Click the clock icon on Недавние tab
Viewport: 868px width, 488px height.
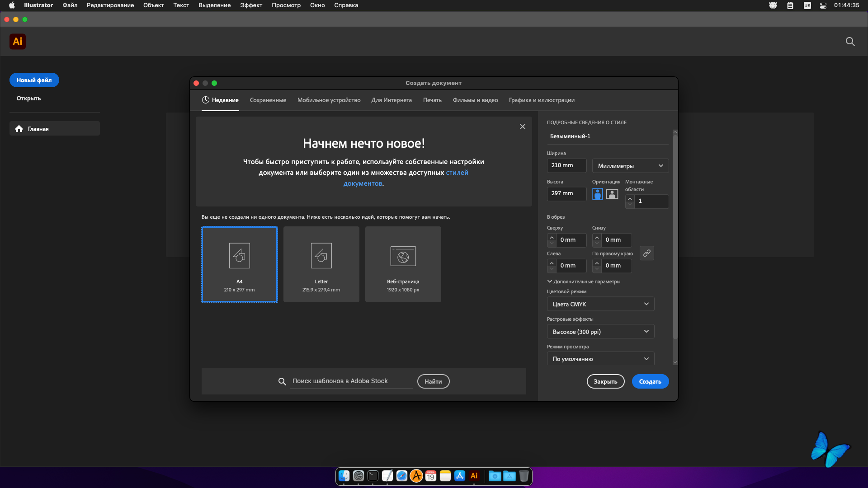click(x=205, y=100)
